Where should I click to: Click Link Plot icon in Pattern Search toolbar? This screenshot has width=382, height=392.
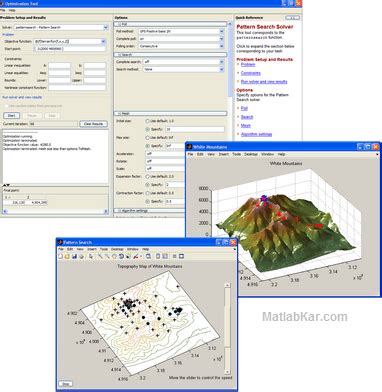[x=148, y=256]
